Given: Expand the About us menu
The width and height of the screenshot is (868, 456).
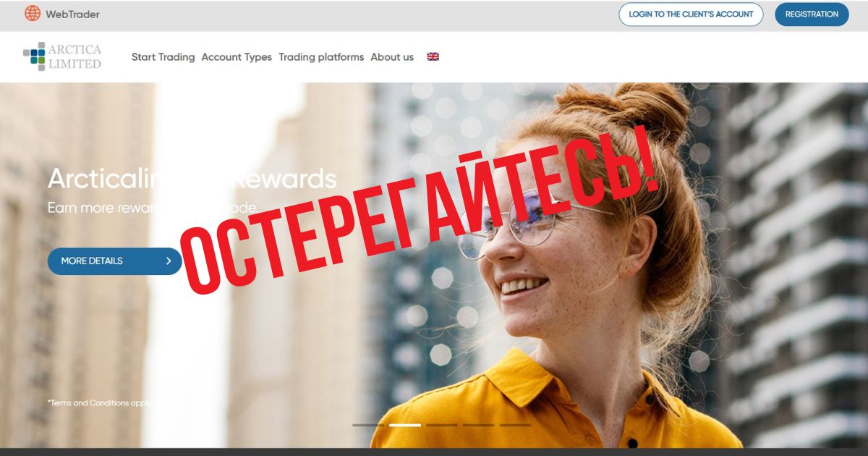Looking at the screenshot, I should pyautogui.click(x=392, y=57).
